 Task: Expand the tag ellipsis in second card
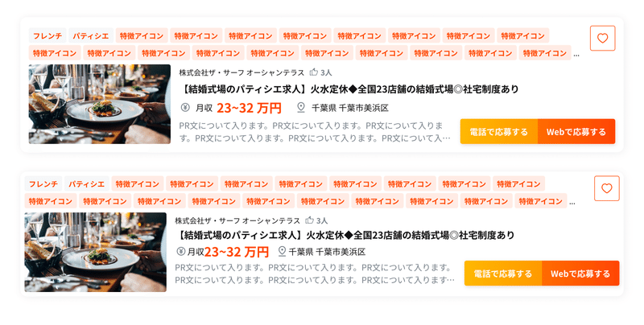pos(572,203)
